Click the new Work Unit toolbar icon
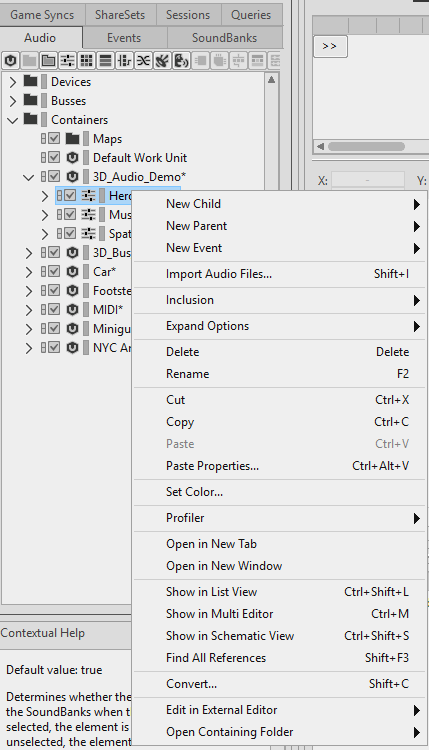Viewport: 429px width, 750px height. [x=11, y=61]
